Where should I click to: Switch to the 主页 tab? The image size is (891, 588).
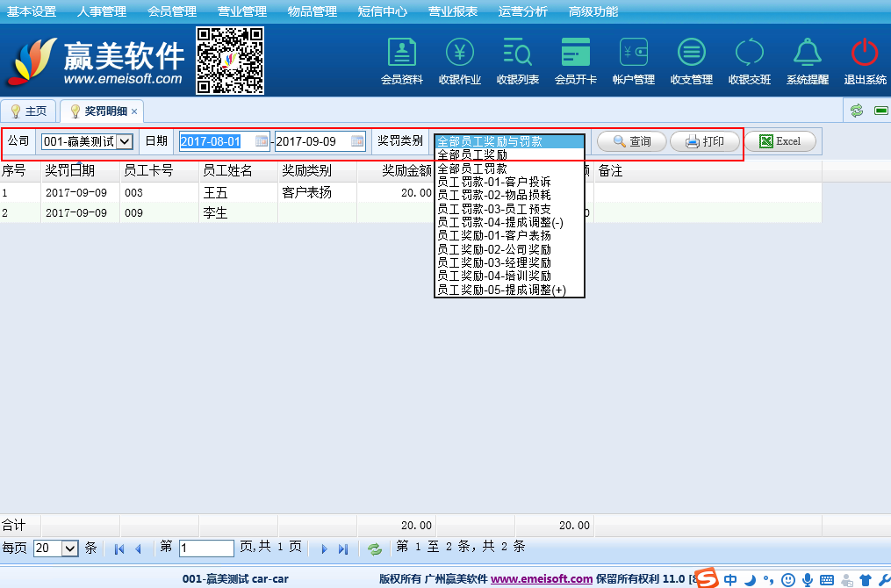(x=29, y=111)
